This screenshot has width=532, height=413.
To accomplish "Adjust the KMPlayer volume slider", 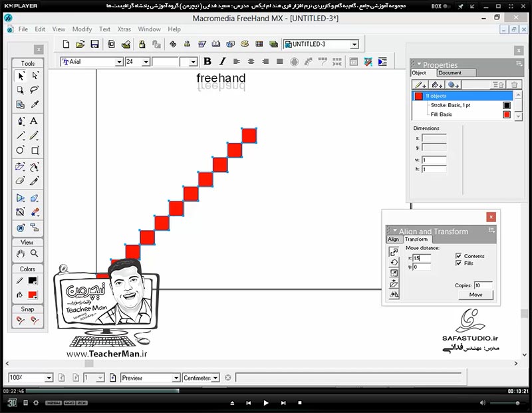I will [507, 403].
